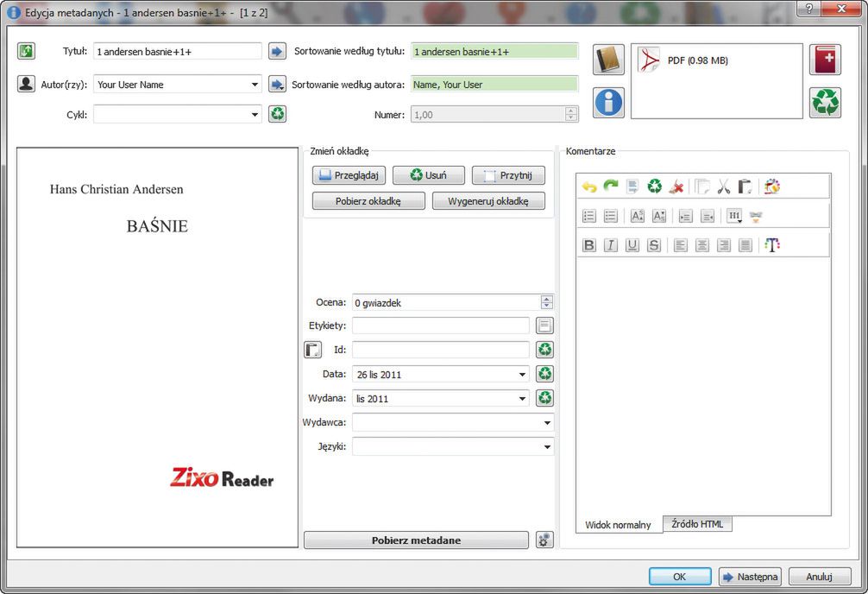Decrease indent in comments editor

click(708, 216)
